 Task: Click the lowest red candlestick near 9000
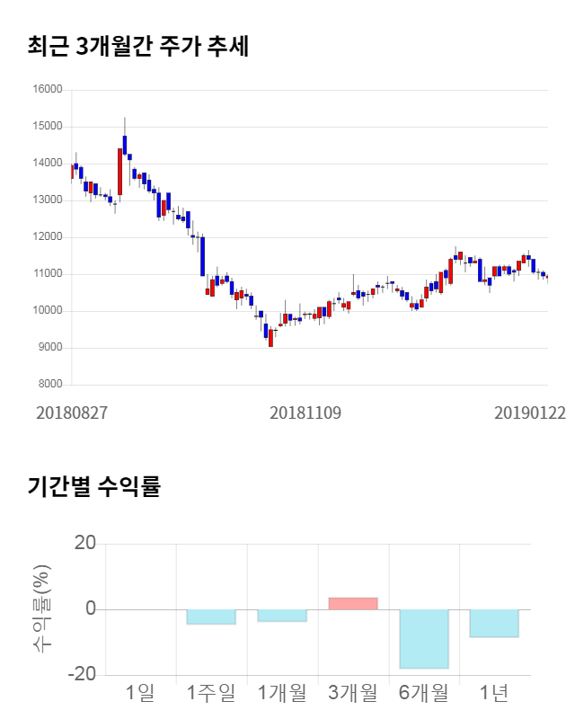click(x=270, y=338)
